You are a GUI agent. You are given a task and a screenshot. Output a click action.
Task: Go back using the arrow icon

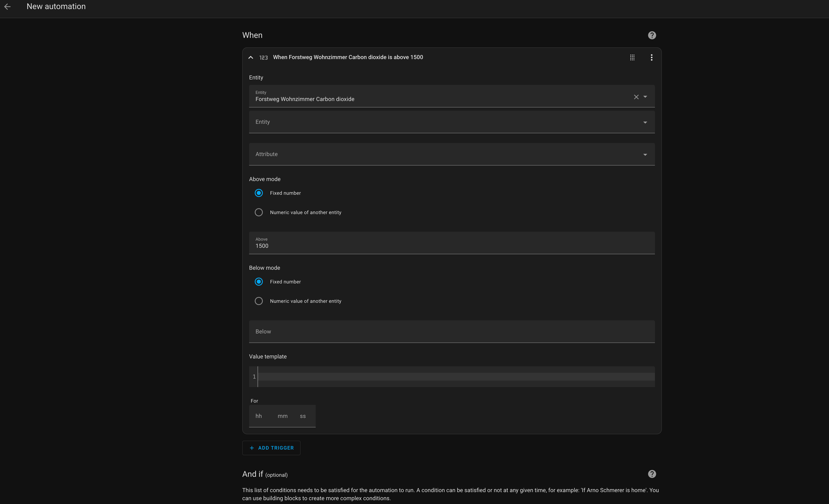[x=7, y=6]
